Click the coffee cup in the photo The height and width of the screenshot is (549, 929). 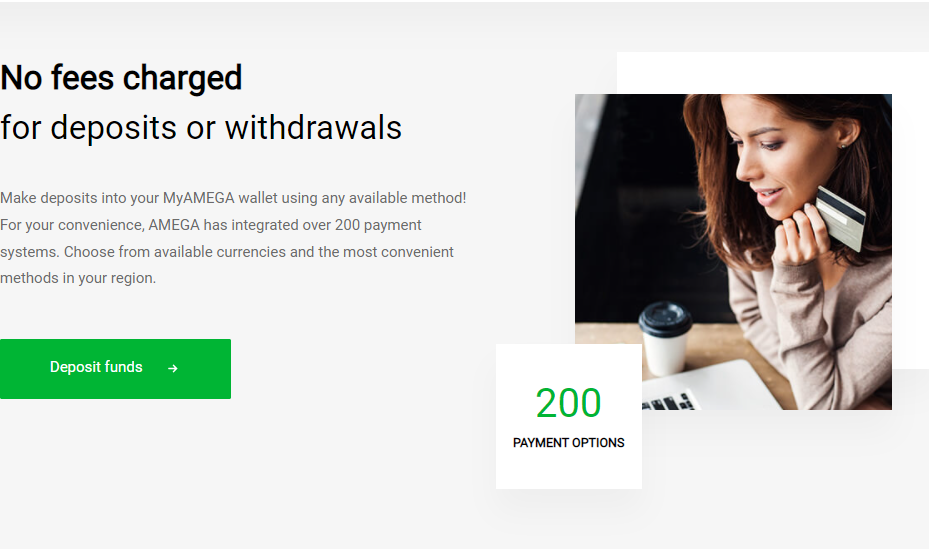click(x=665, y=338)
